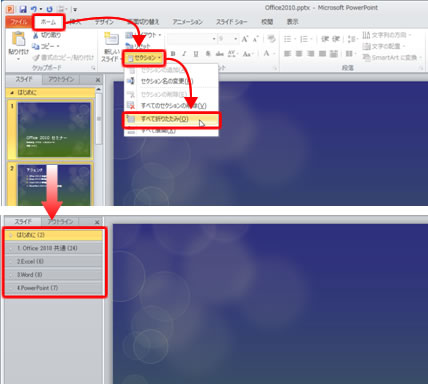Choose すべて折りたたみ from section menu
The image size is (428, 384).
[x=171, y=119]
